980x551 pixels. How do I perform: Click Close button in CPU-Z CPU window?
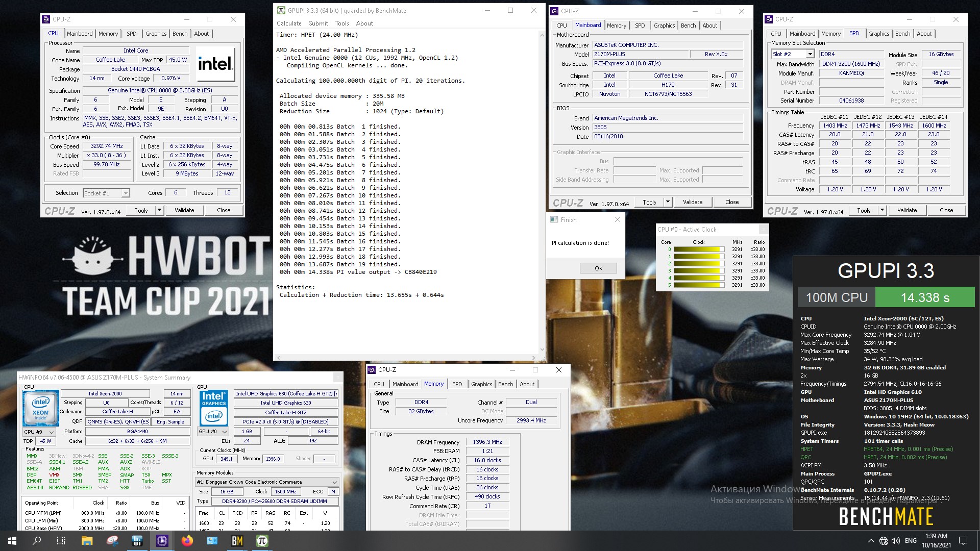224,210
